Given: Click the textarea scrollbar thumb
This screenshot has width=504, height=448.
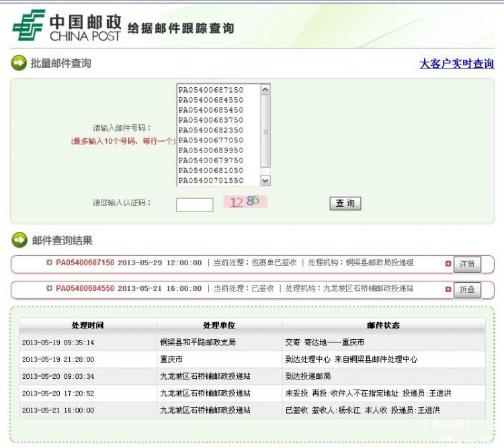Looking at the screenshot, I should (265, 132).
